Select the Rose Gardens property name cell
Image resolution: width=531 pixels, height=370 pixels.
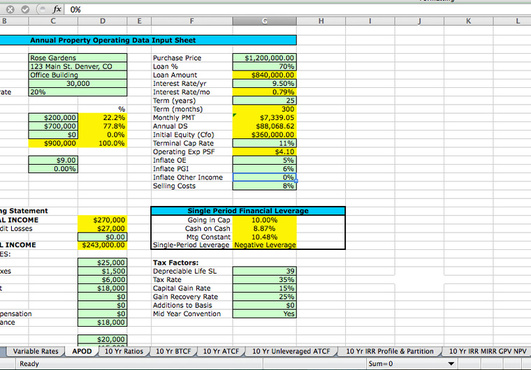pyautogui.click(x=78, y=58)
